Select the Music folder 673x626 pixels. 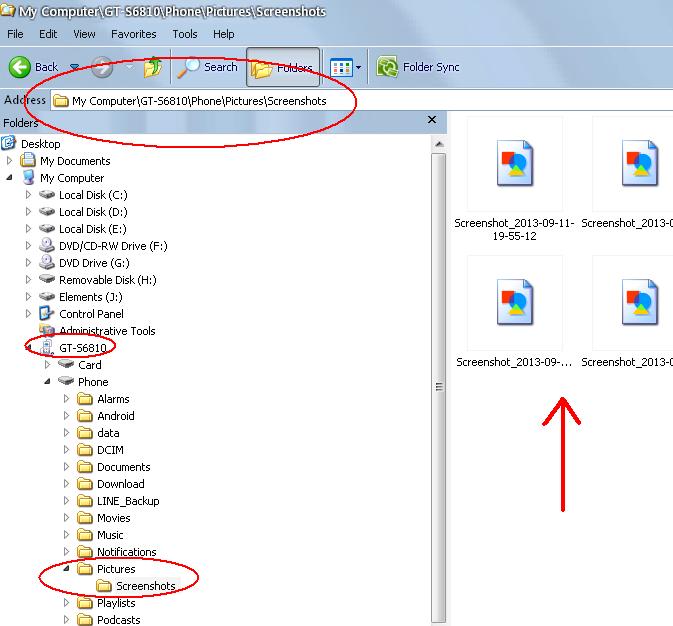pyautogui.click(x=110, y=535)
